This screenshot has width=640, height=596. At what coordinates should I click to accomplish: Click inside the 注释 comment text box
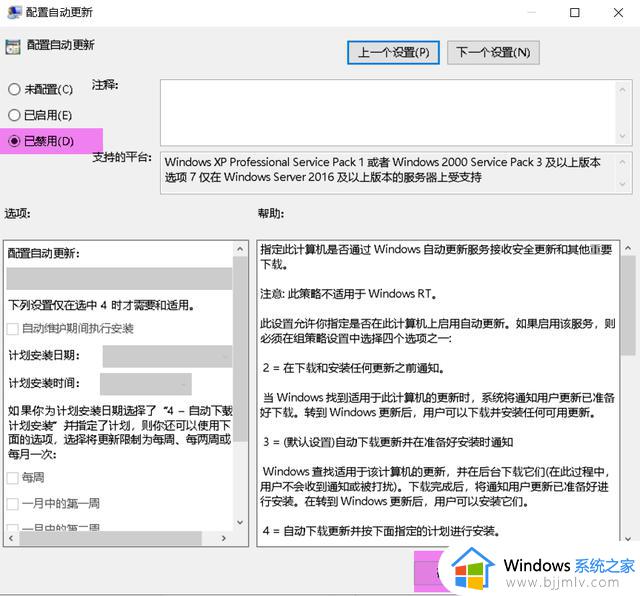point(388,112)
